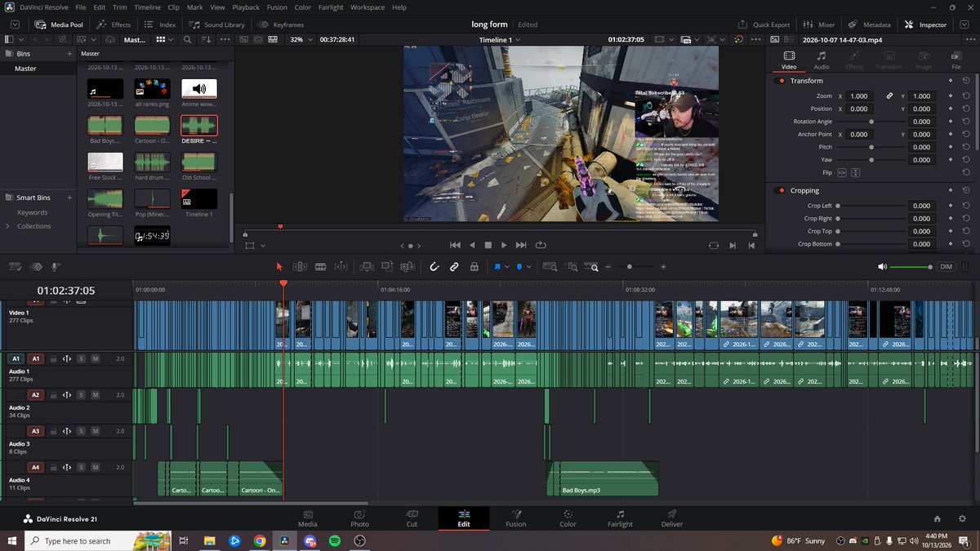
Task: Expand the Collections smart bin
Action: pyautogui.click(x=8, y=226)
